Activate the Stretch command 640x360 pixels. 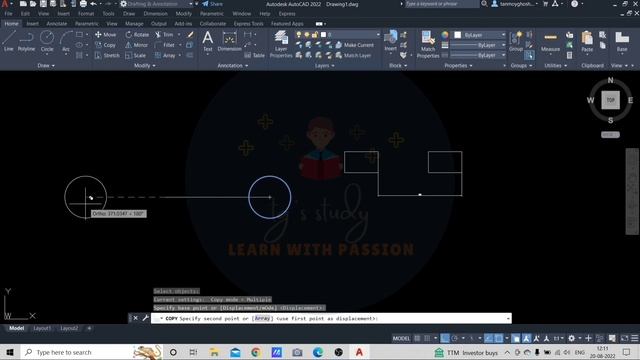[107, 55]
